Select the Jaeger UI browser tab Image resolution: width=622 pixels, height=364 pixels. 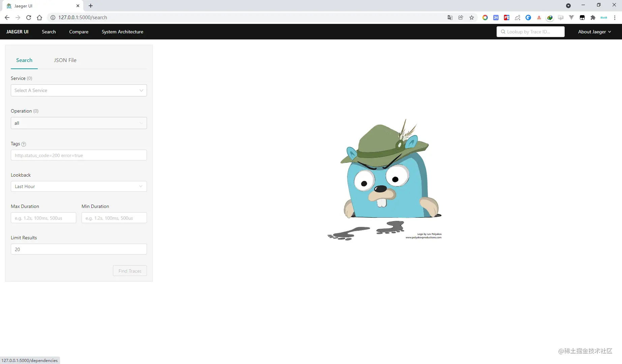tap(42, 6)
